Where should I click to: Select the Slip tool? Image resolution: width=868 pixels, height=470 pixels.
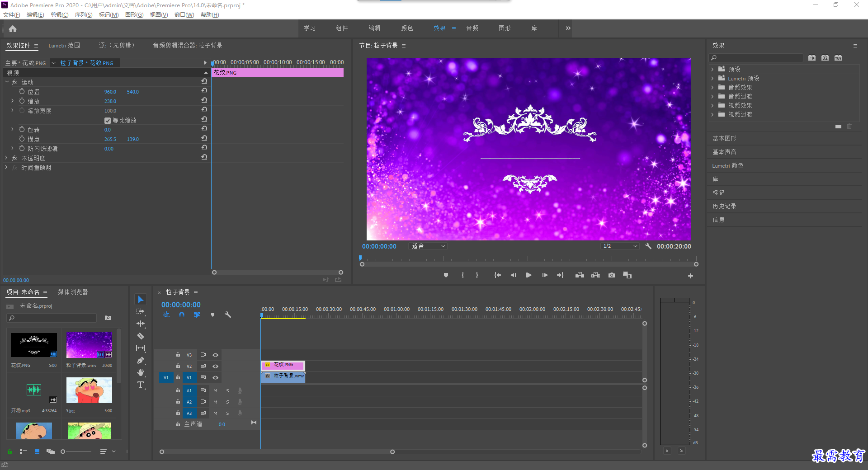(141, 348)
